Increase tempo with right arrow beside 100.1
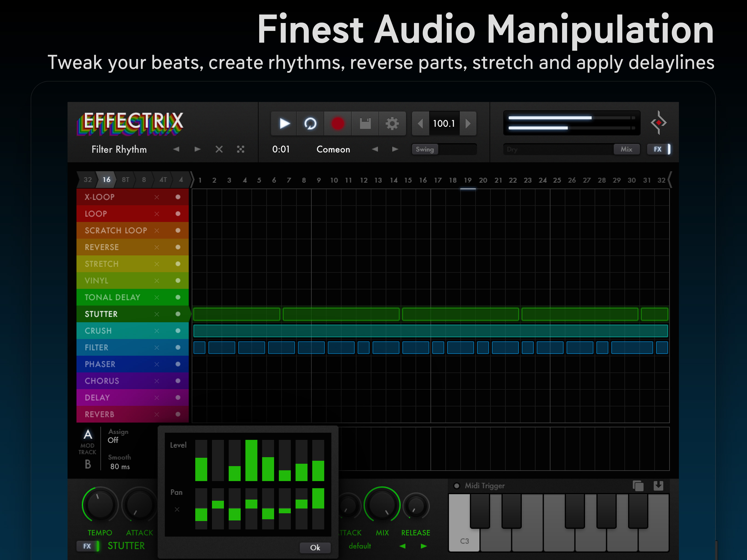The image size is (747, 560). tap(468, 124)
